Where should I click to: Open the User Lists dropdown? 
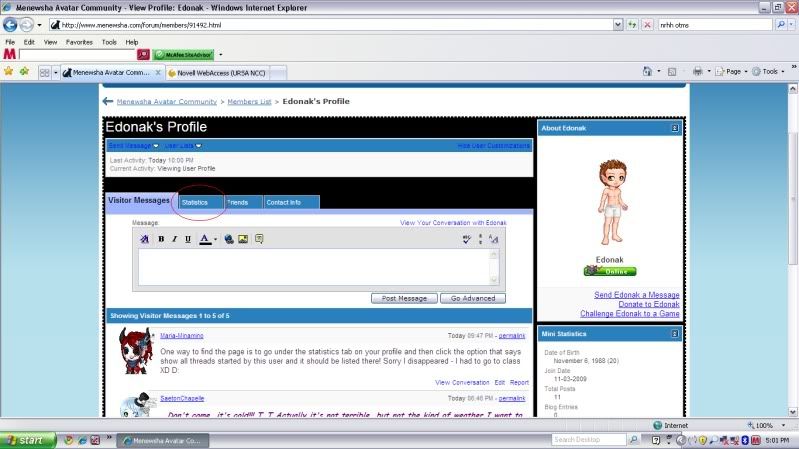[x=183, y=146]
